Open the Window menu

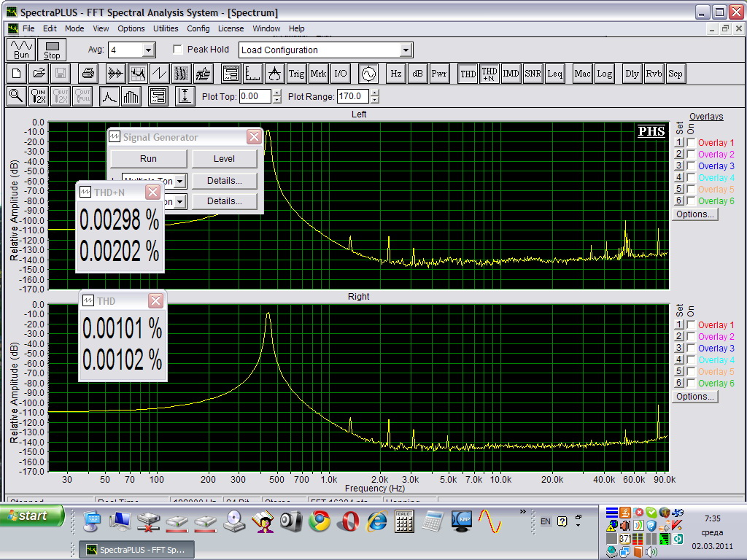(266, 28)
